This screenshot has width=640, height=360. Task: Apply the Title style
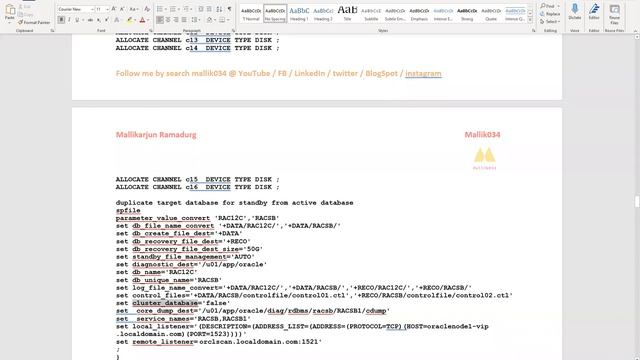(x=347, y=14)
